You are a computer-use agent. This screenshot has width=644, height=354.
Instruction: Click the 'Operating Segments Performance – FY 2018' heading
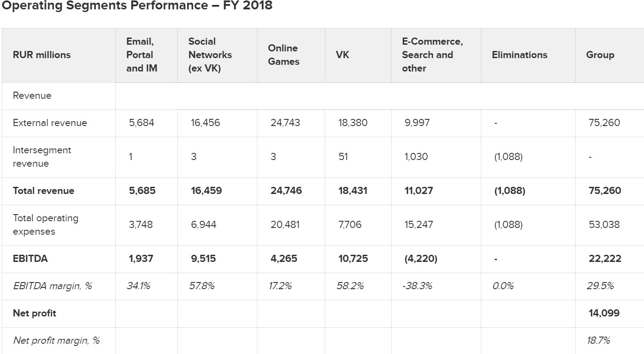click(x=136, y=6)
